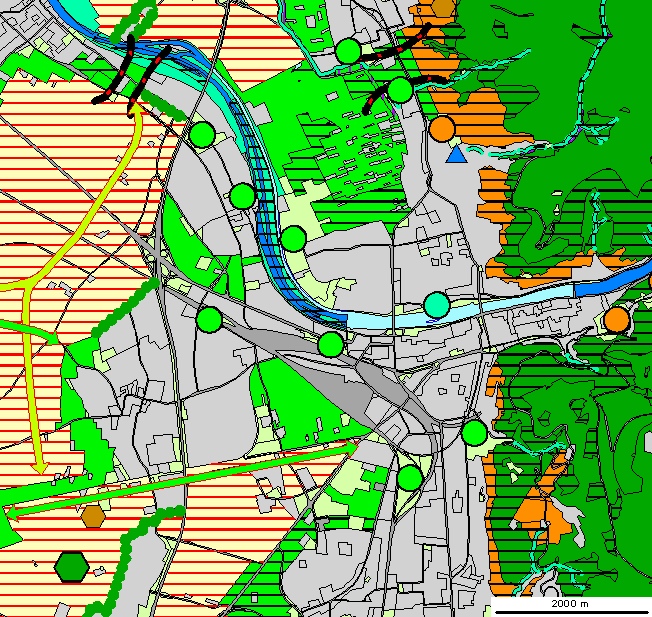
Task: Click the orange circle beside the blue triangle
Action: 443,129
